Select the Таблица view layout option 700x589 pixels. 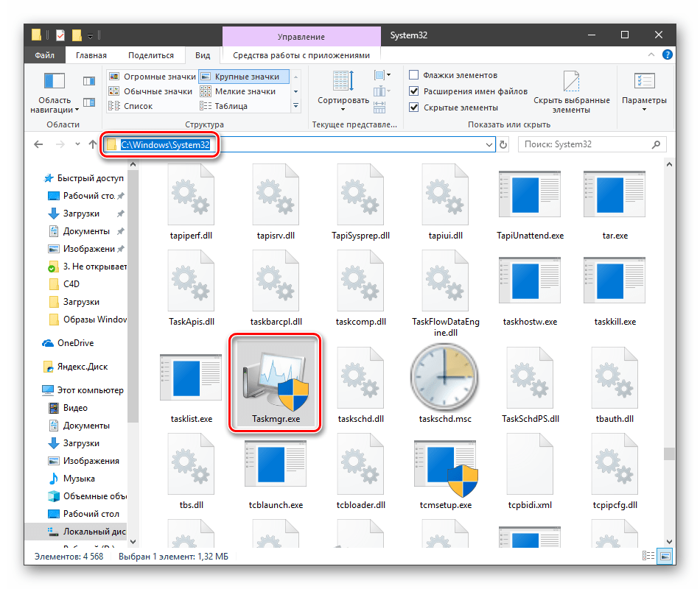click(x=231, y=106)
